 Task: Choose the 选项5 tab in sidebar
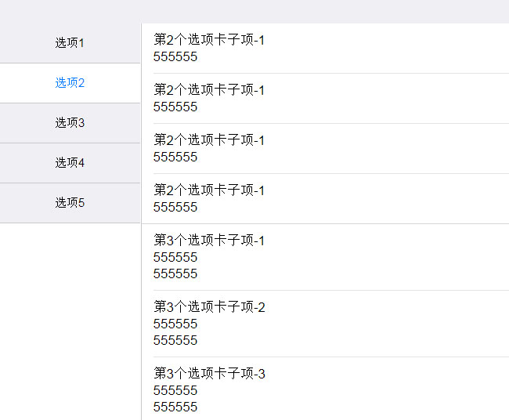tap(70, 203)
